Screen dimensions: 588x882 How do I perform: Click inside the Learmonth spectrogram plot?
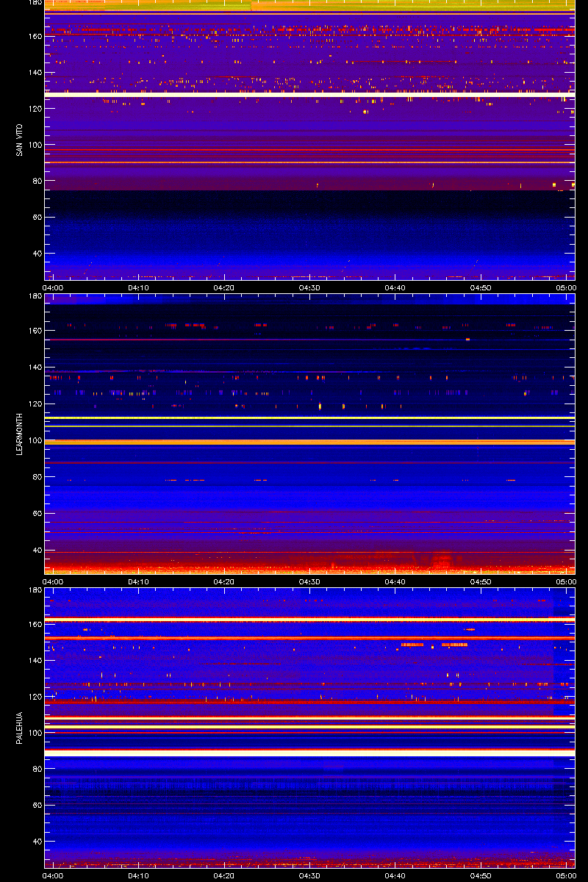[x=309, y=434]
